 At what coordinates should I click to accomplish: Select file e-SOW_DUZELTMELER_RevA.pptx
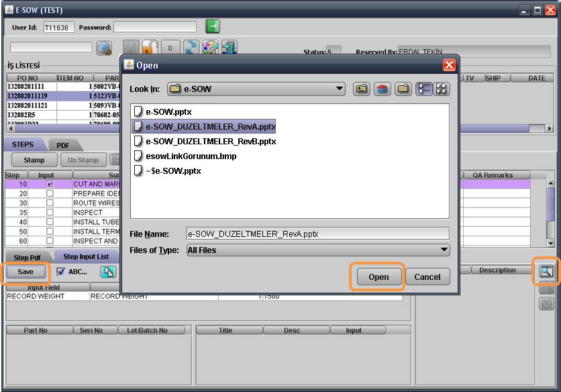pyautogui.click(x=204, y=126)
